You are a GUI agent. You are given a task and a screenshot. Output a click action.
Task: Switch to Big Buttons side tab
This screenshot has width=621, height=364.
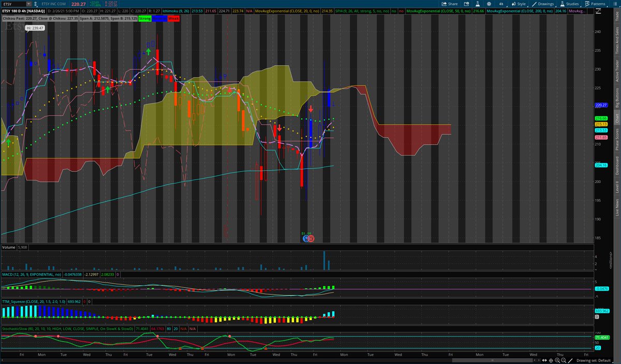pos(616,98)
